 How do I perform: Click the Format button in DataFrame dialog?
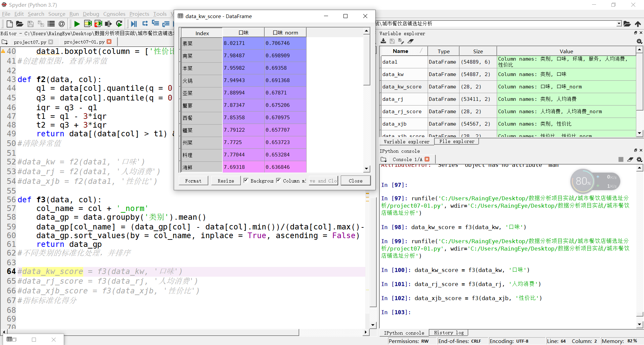193,181
